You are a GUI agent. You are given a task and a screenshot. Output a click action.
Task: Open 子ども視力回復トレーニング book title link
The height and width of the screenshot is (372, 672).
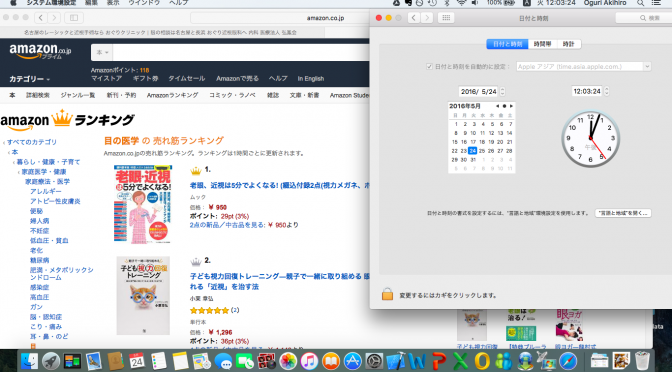(x=279, y=281)
